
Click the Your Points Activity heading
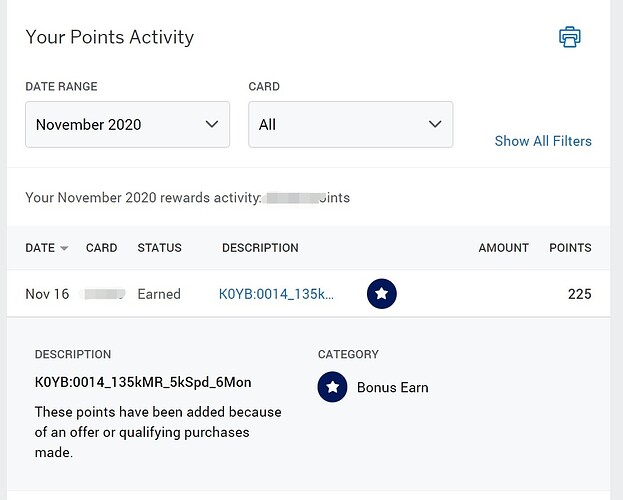[x=109, y=38]
